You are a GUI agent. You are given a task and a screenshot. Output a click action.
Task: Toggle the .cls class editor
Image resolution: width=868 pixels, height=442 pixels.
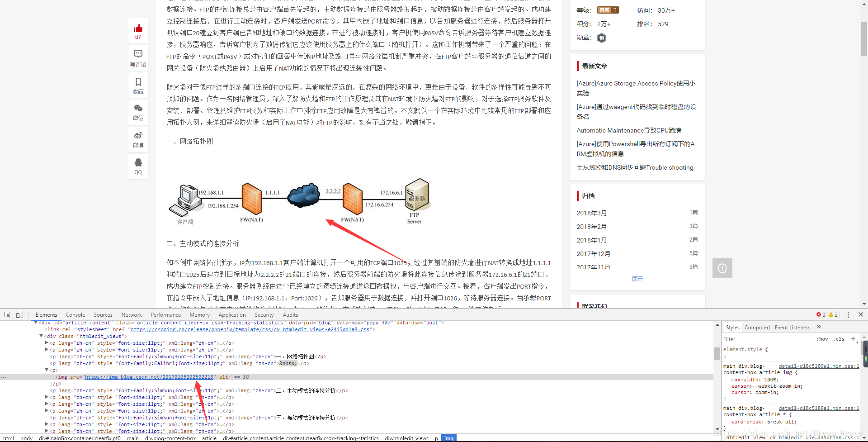tap(840, 339)
